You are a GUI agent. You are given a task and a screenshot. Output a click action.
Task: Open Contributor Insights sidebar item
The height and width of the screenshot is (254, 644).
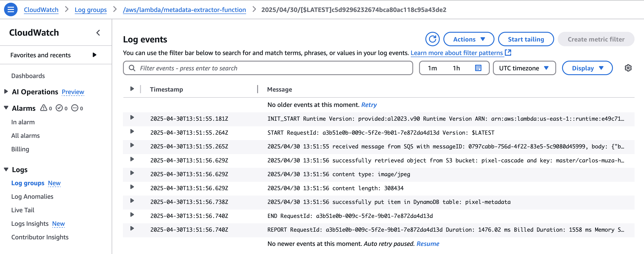[40, 237]
